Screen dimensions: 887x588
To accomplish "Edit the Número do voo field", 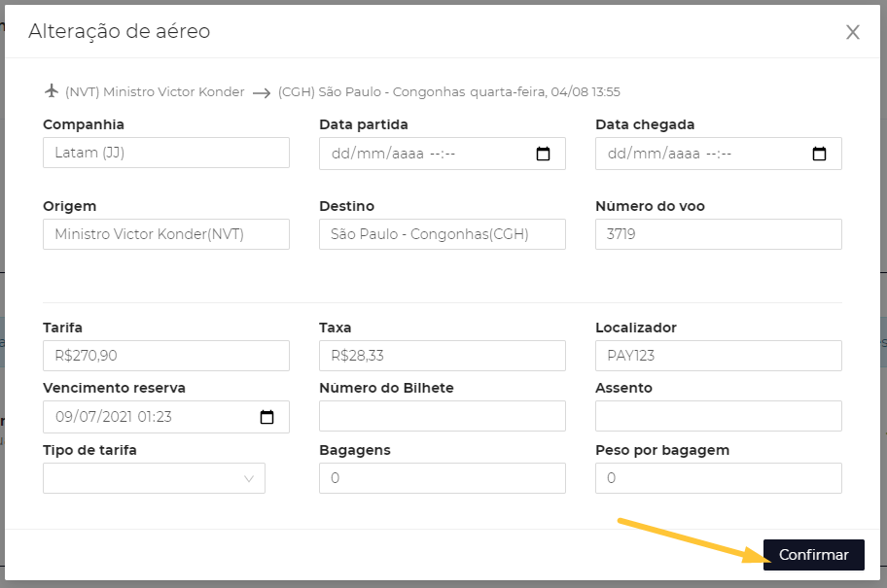I will click(719, 234).
